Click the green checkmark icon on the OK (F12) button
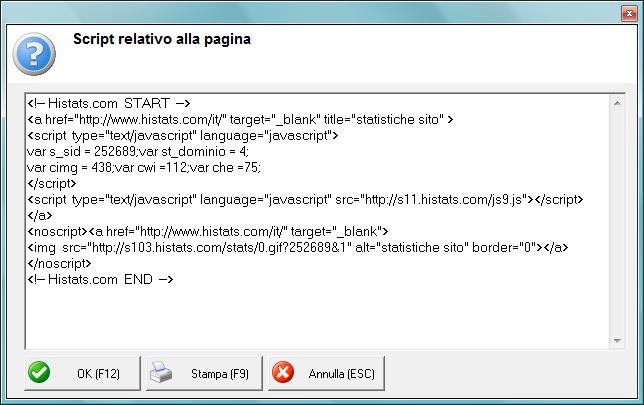 (39, 372)
